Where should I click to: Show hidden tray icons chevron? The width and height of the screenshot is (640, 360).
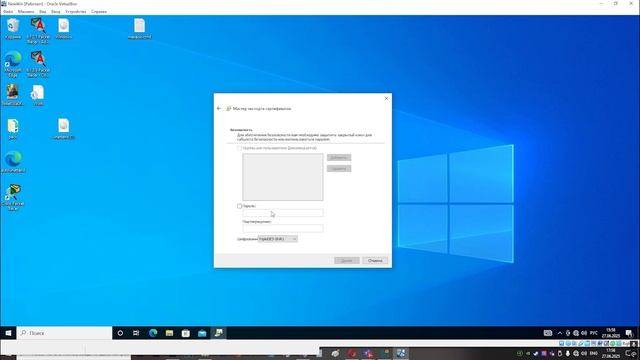[560, 333]
